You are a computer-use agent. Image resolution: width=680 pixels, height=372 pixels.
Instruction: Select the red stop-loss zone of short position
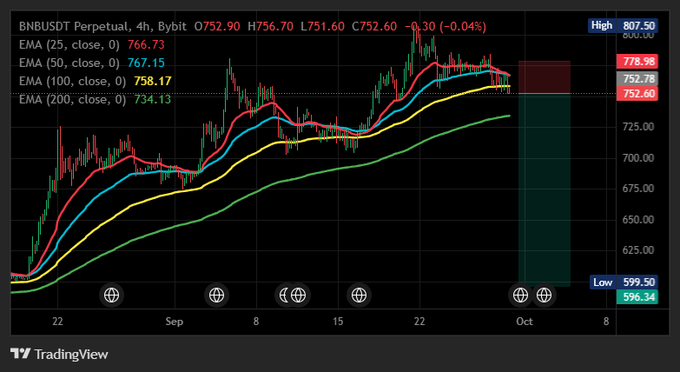tap(544, 77)
